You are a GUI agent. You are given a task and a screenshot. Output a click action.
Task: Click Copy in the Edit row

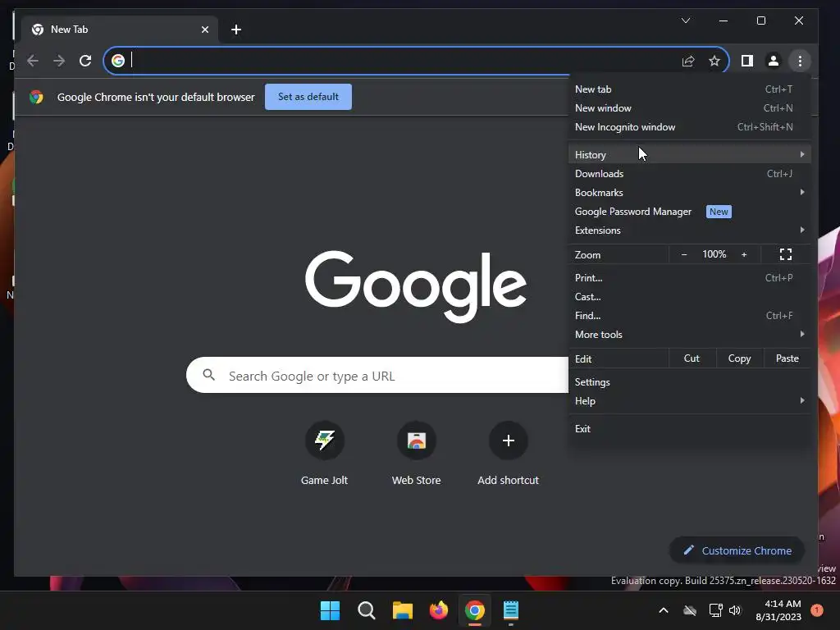coord(739,358)
